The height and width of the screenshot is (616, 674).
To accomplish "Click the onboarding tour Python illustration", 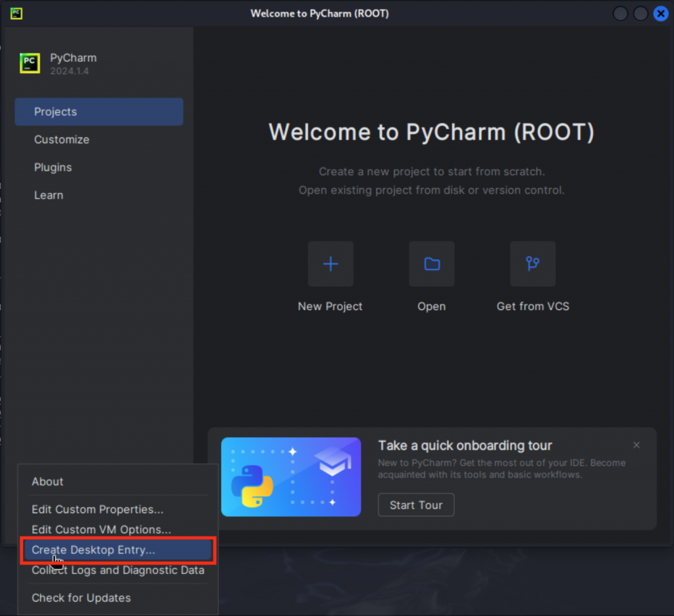I will [x=291, y=476].
